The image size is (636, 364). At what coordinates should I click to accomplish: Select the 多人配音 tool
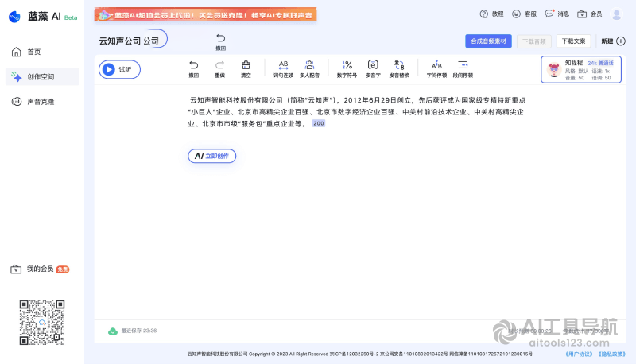[x=309, y=69]
